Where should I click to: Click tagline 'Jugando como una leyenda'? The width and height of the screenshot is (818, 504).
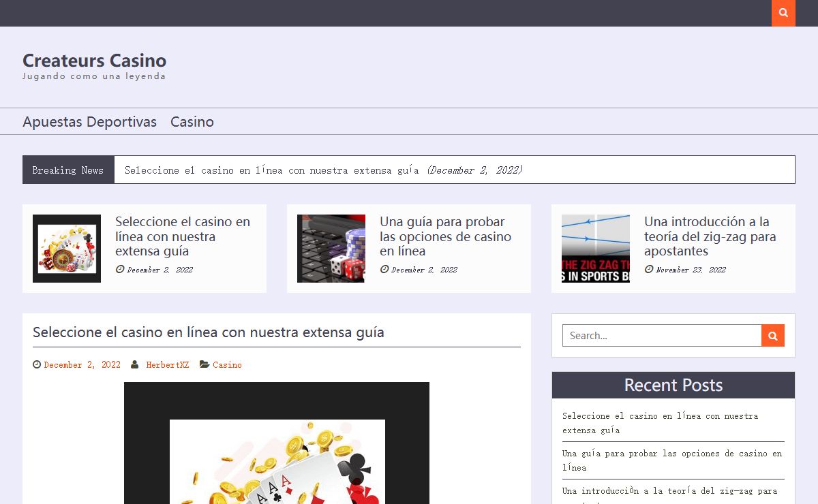click(94, 76)
